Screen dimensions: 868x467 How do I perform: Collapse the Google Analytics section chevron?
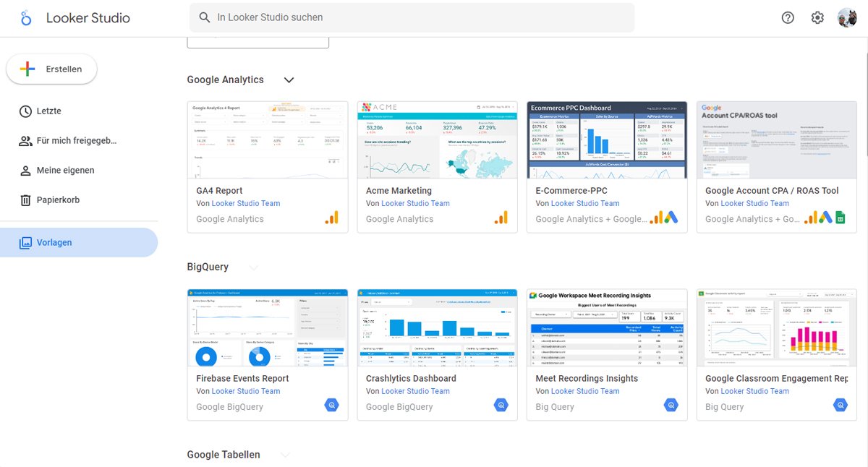coord(289,80)
